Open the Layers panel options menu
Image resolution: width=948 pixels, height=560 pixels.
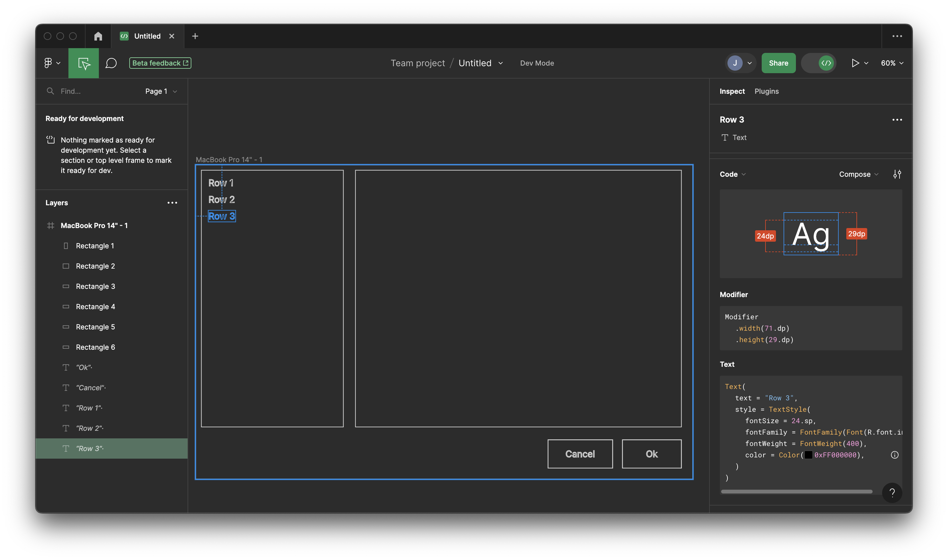click(x=172, y=203)
